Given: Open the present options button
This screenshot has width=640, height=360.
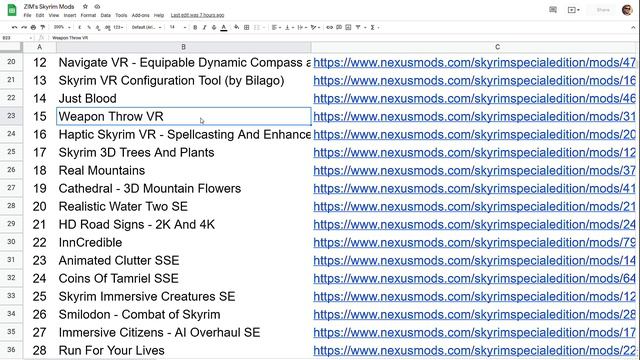Looking at the screenshot, I should point(573,10).
